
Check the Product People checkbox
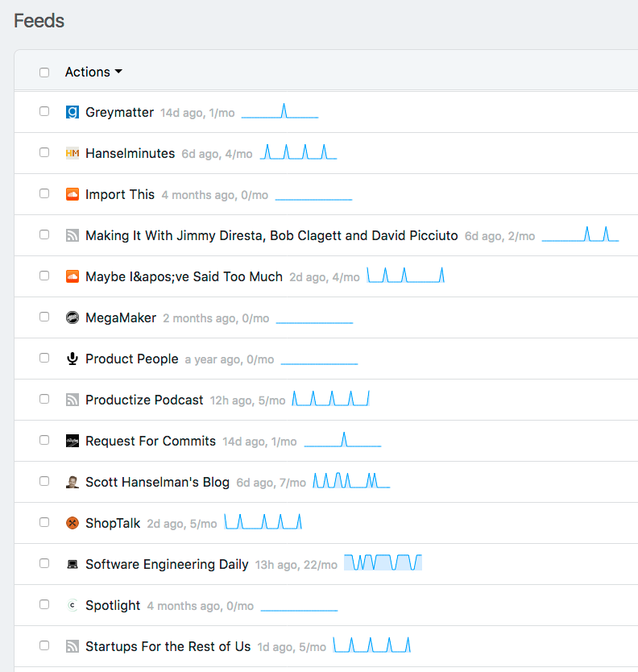44,358
